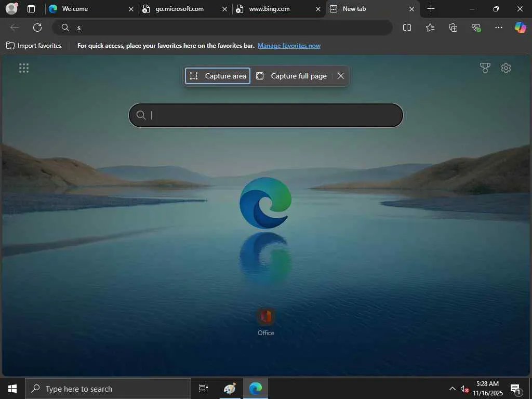Click the magnifier icon in page search box
Screen dimensions: 532x399
click(141, 115)
